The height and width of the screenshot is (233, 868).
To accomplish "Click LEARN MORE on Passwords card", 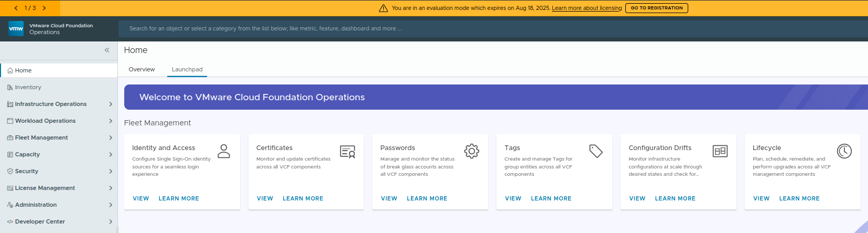I will [x=427, y=198].
